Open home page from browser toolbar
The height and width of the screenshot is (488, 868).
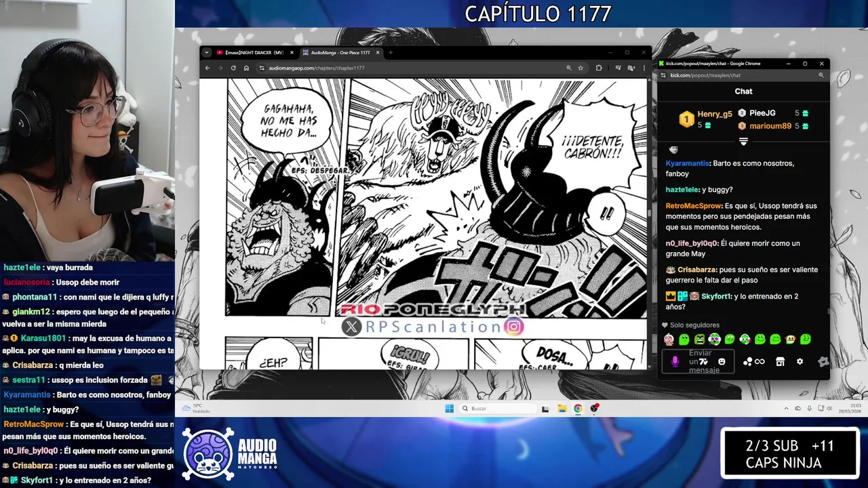click(246, 68)
